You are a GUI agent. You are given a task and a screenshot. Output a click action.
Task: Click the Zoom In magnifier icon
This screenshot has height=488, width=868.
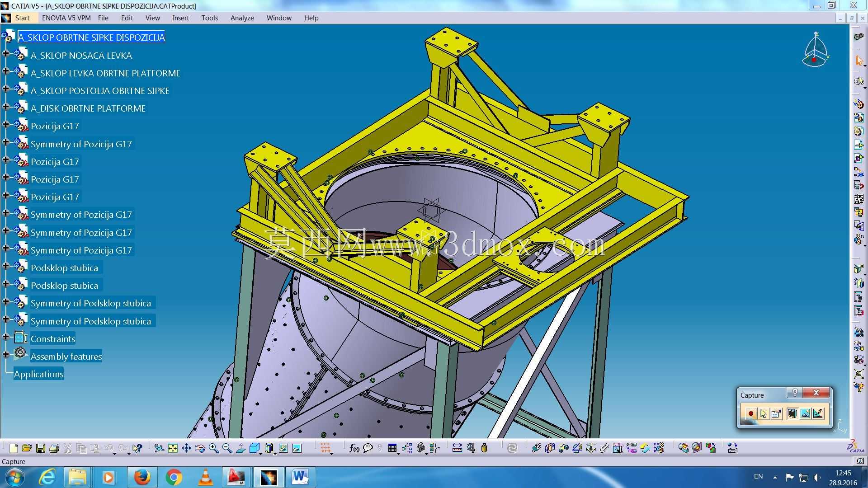tap(214, 448)
